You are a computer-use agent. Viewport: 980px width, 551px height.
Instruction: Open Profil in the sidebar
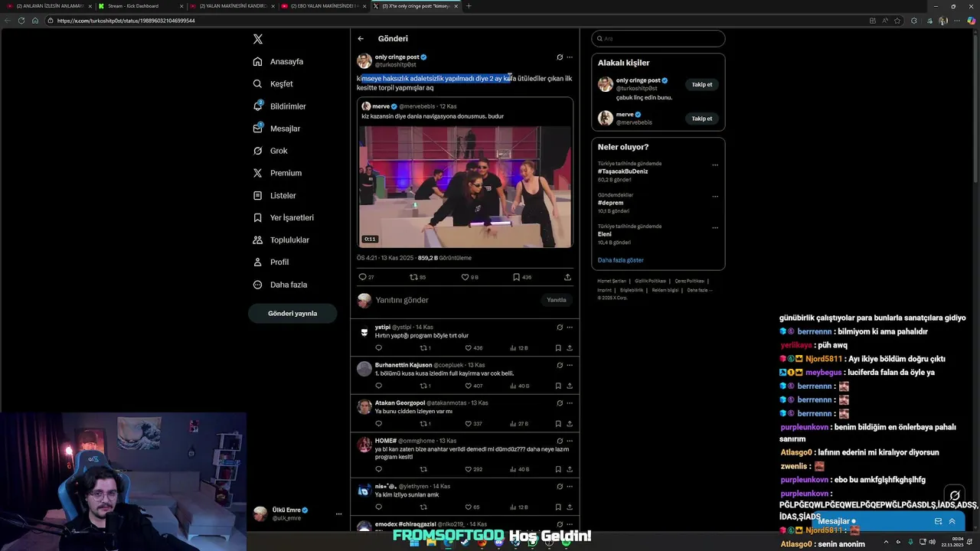271,262
